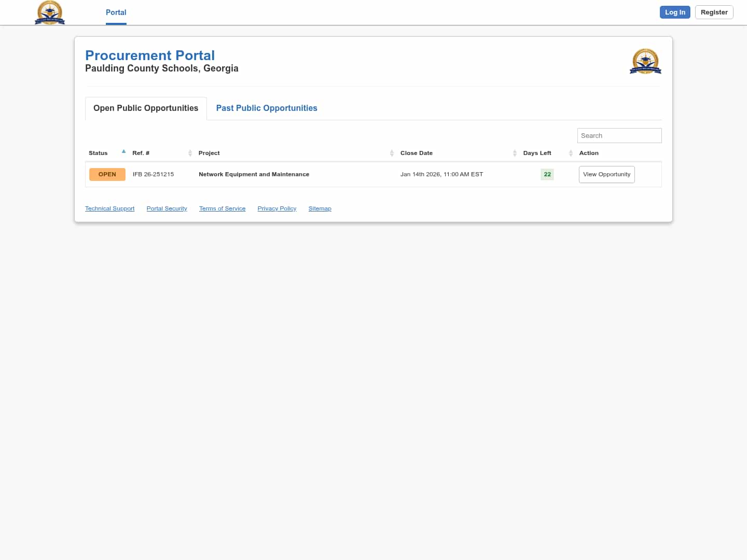747x560 pixels.
Task: Click the Close Date column sort arrows
Action: (515, 153)
